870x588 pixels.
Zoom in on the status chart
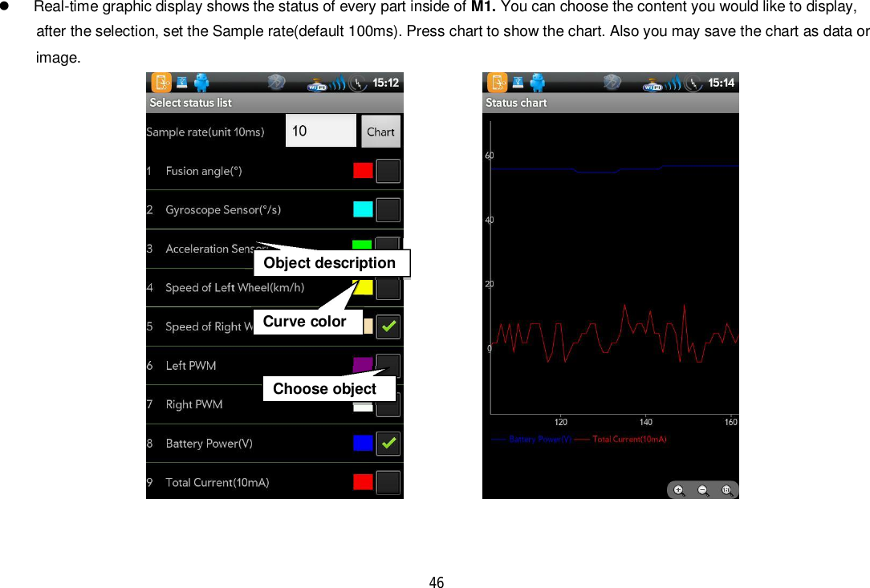(679, 490)
